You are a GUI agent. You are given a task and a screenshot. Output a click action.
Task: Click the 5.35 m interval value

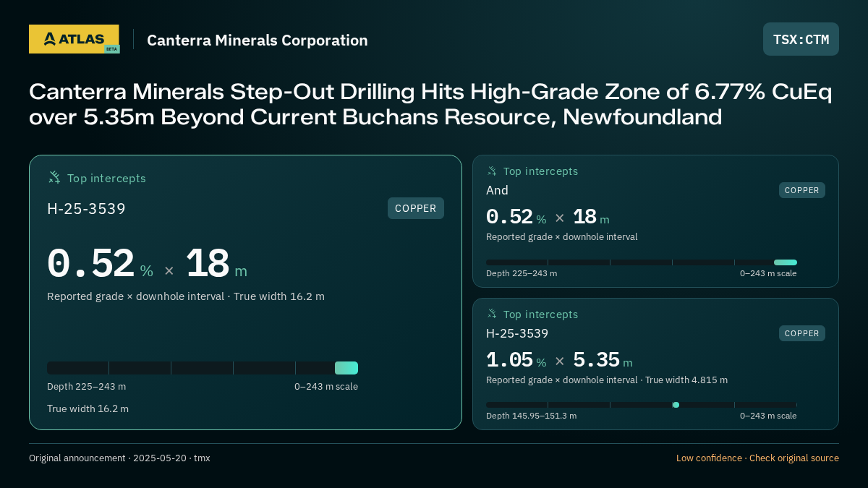603,360
